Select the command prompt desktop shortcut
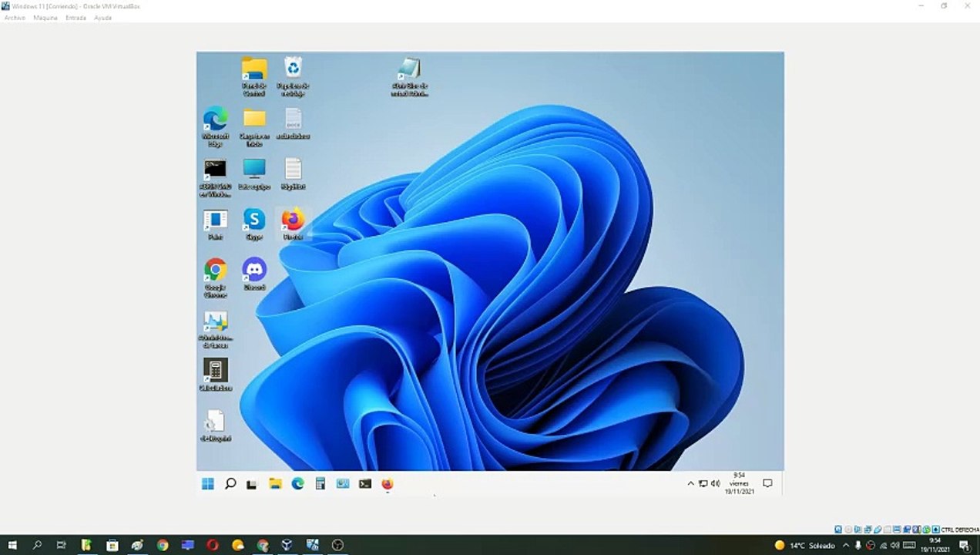This screenshot has height=555, width=980. point(215,178)
